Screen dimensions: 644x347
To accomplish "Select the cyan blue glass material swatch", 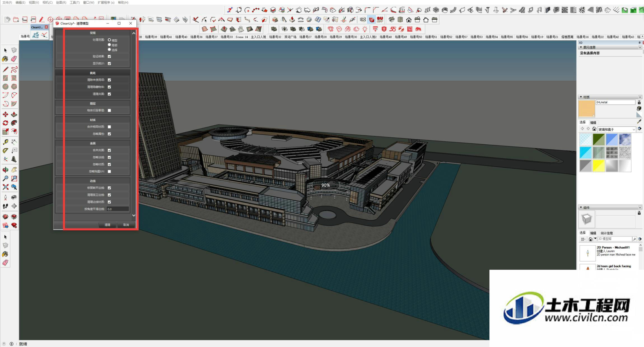I will click(x=585, y=153).
